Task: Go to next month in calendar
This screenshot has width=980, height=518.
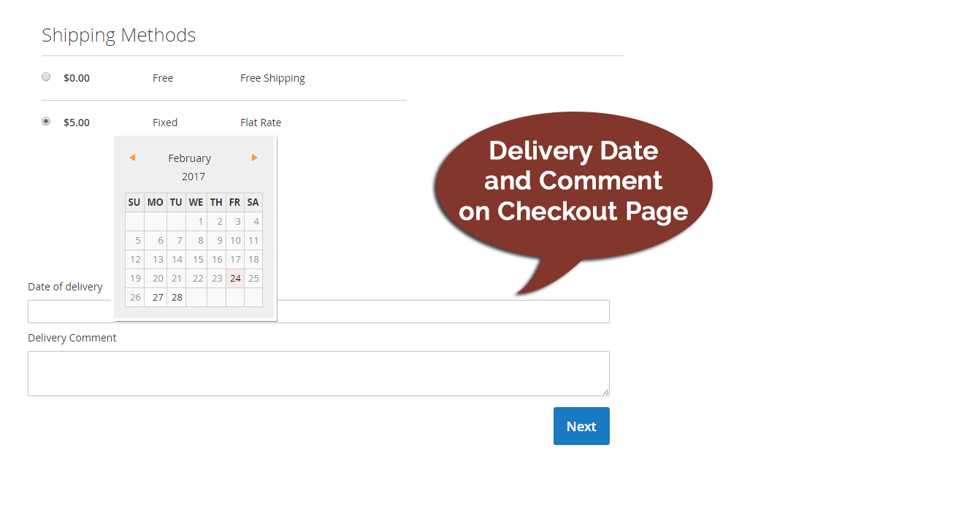Action: point(254,158)
